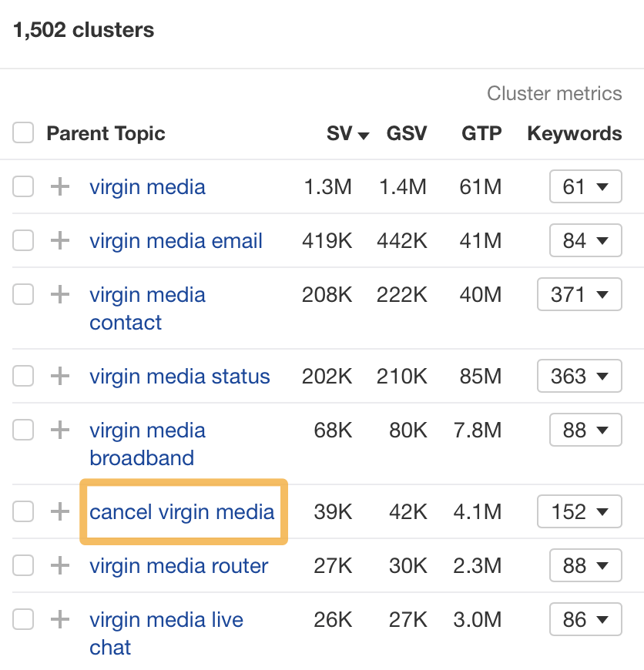The width and height of the screenshot is (644, 670).
Task: Click the plus icon next to cancel virgin media
Action: pyautogui.click(x=59, y=511)
